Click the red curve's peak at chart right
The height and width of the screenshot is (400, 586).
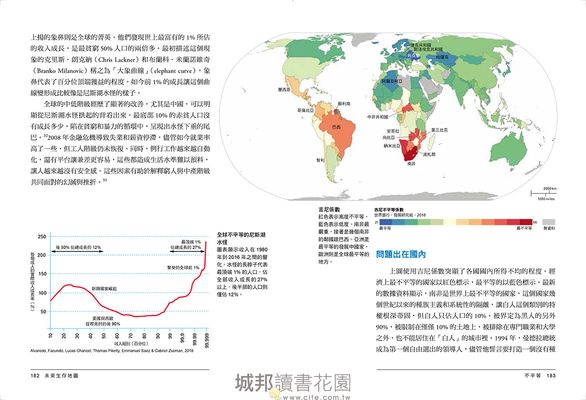(x=206, y=242)
